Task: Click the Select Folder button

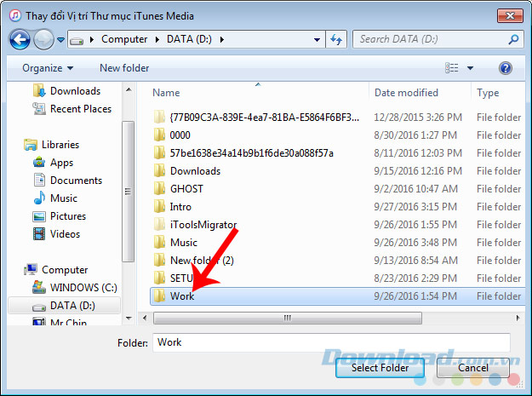Action: 380,368
